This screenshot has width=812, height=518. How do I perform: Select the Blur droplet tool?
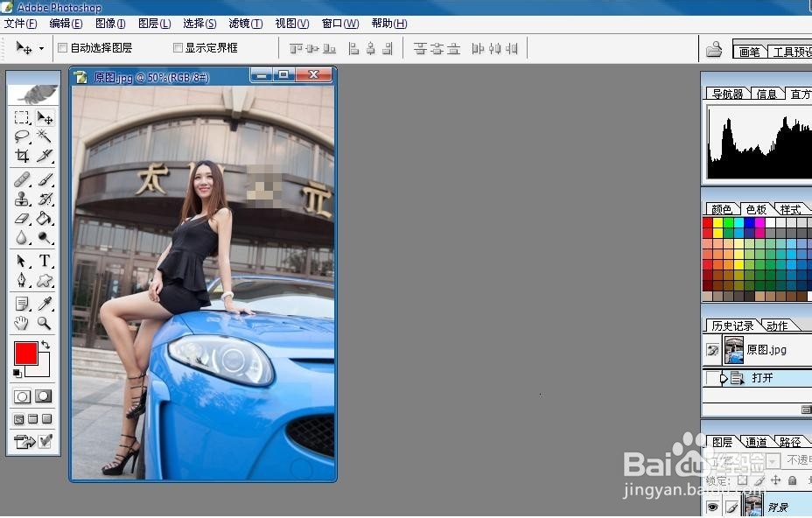[22, 237]
